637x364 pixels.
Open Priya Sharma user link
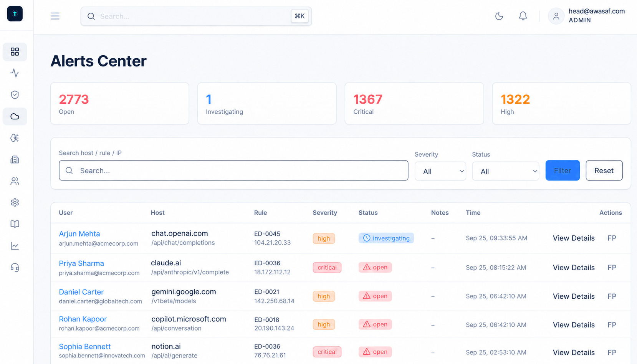coord(81,263)
